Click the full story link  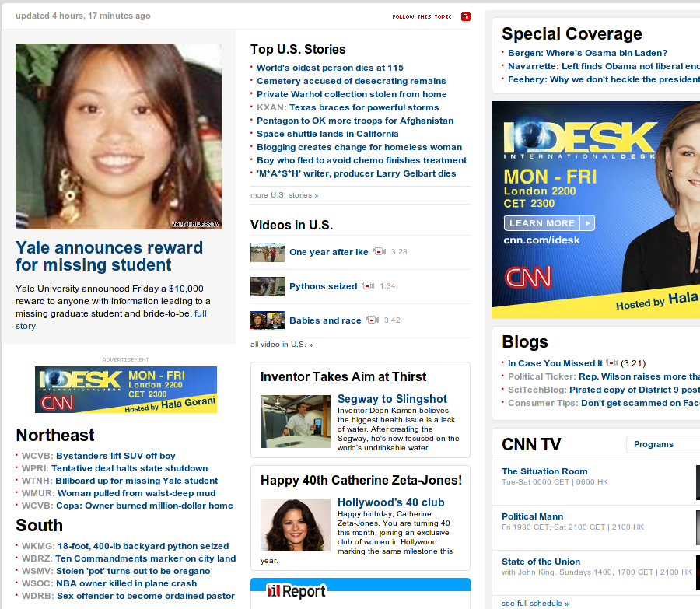[111, 320]
